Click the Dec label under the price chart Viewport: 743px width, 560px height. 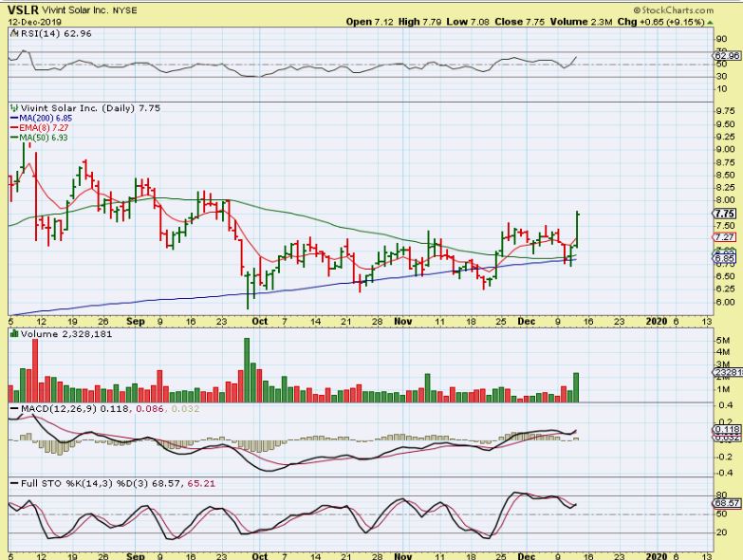(527, 321)
